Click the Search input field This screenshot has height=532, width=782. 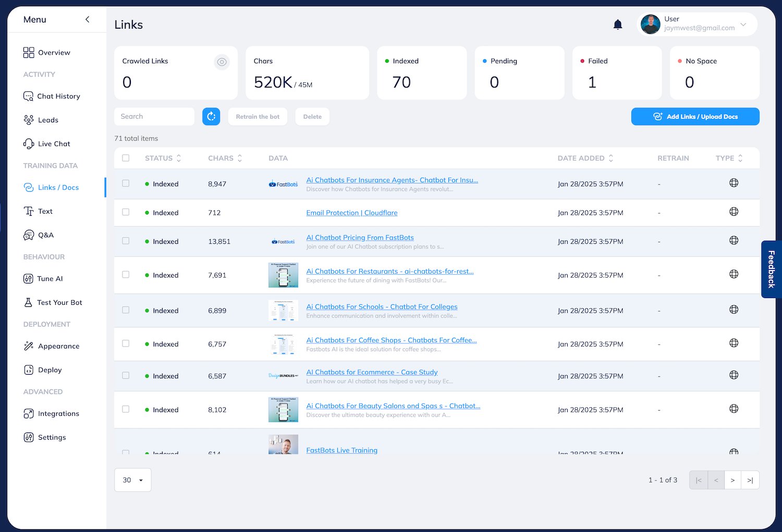pyautogui.click(x=154, y=117)
